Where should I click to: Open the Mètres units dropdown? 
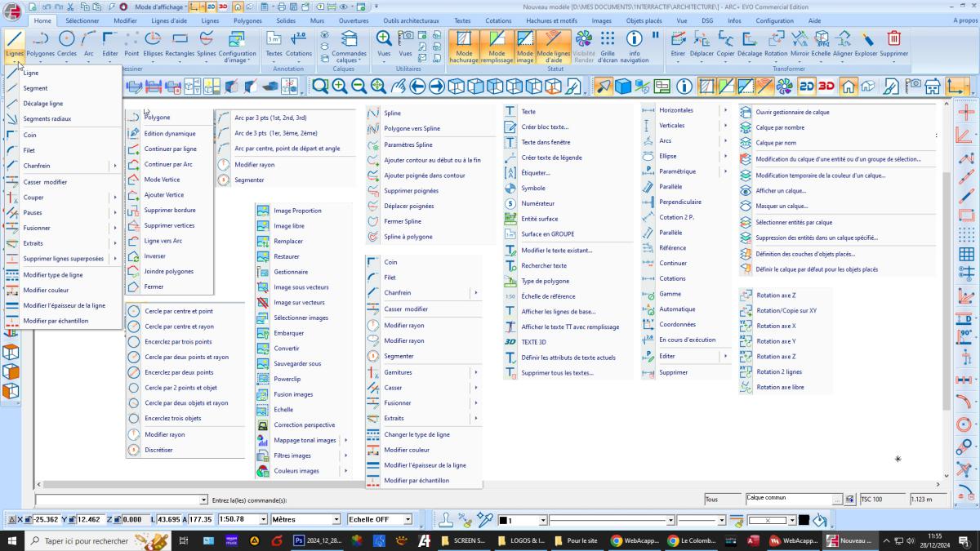click(x=336, y=519)
